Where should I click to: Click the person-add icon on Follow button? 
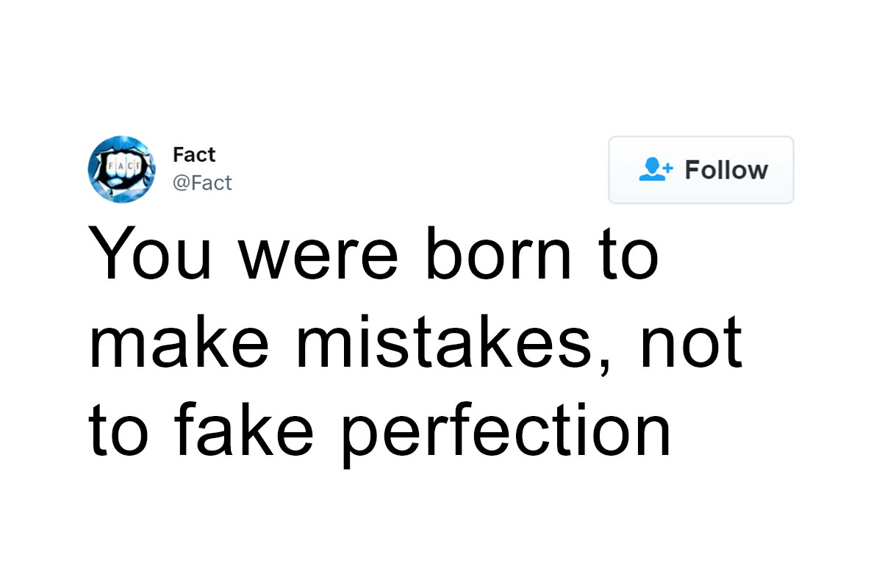point(655,169)
